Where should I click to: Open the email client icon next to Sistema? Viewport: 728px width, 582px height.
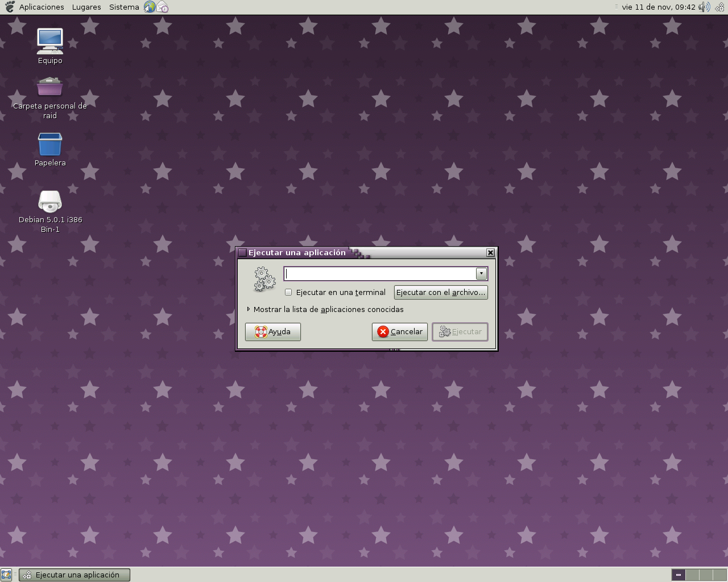click(x=162, y=7)
